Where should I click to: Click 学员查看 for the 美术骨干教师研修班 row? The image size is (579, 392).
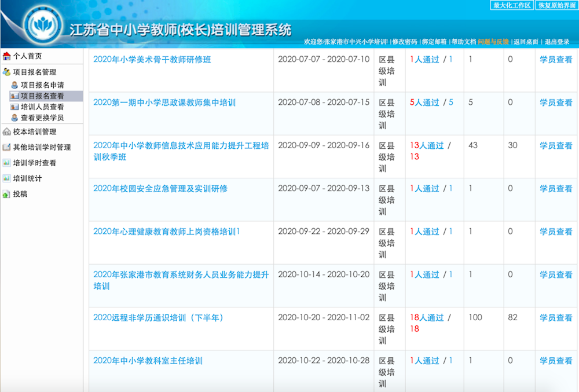tap(555, 58)
